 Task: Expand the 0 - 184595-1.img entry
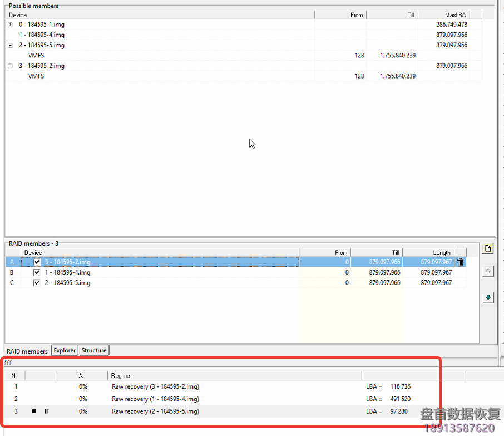tap(9, 25)
